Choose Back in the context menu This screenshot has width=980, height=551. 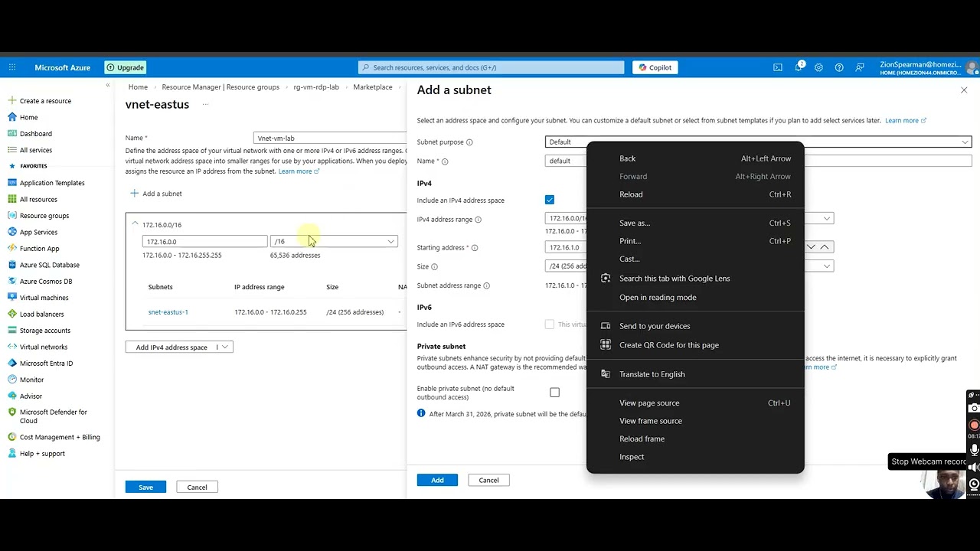point(695,158)
